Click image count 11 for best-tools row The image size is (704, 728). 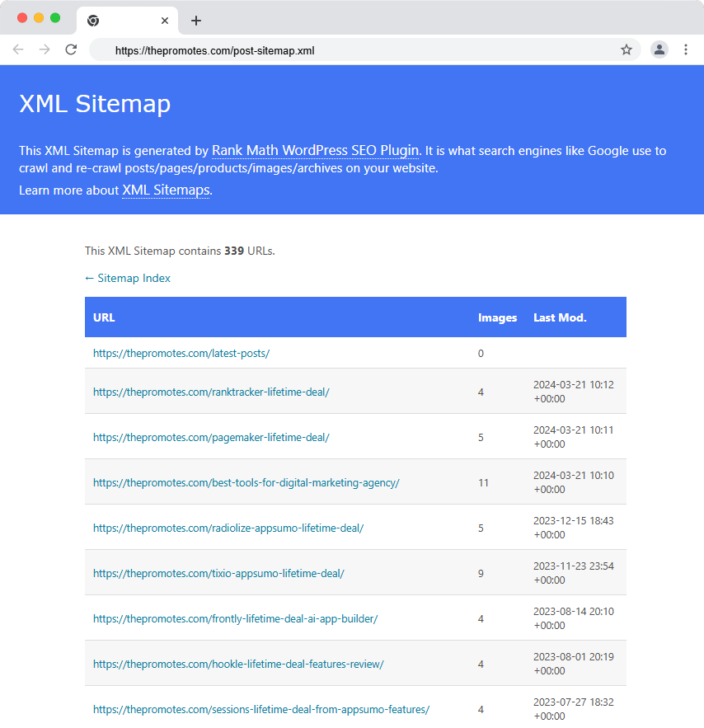pyautogui.click(x=483, y=483)
